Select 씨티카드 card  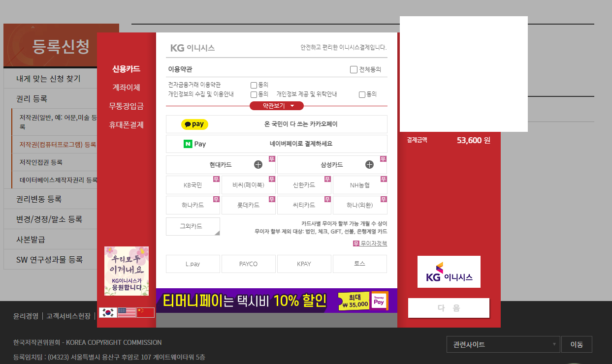tap(304, 205)
